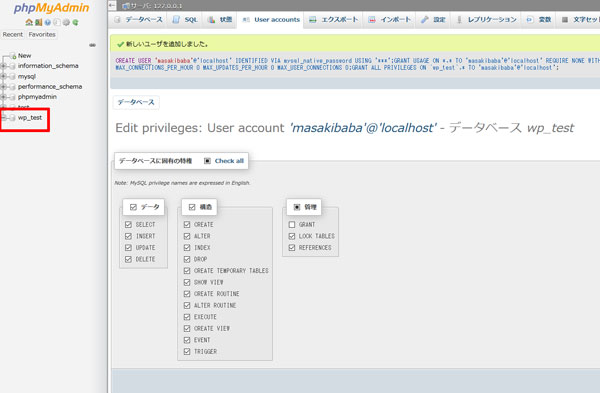The image size is (600, 393).
Task: Click the Home icon under the phpMyAdmin logo
Action: (29, 22)
